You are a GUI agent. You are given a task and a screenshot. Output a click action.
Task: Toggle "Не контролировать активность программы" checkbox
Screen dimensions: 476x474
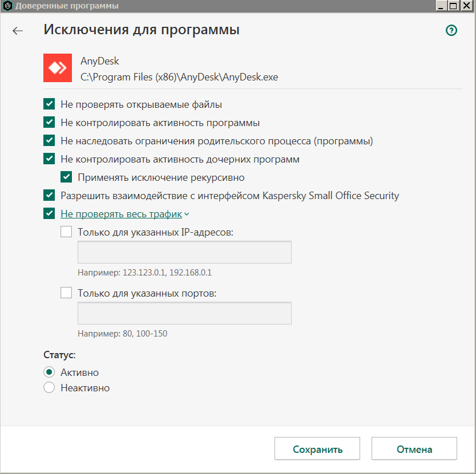tap(49, 122)
